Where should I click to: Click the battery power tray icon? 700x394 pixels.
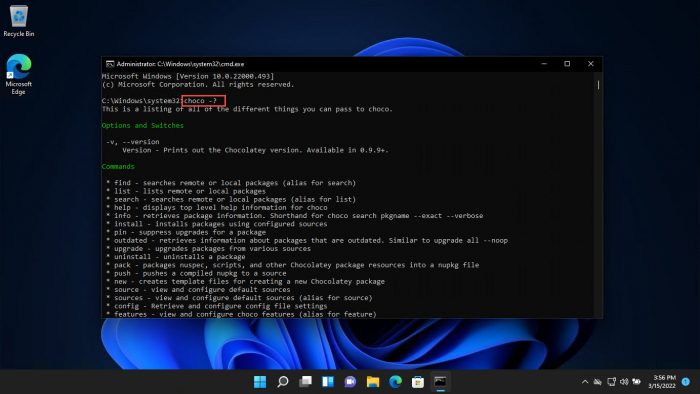pos(637,382)
